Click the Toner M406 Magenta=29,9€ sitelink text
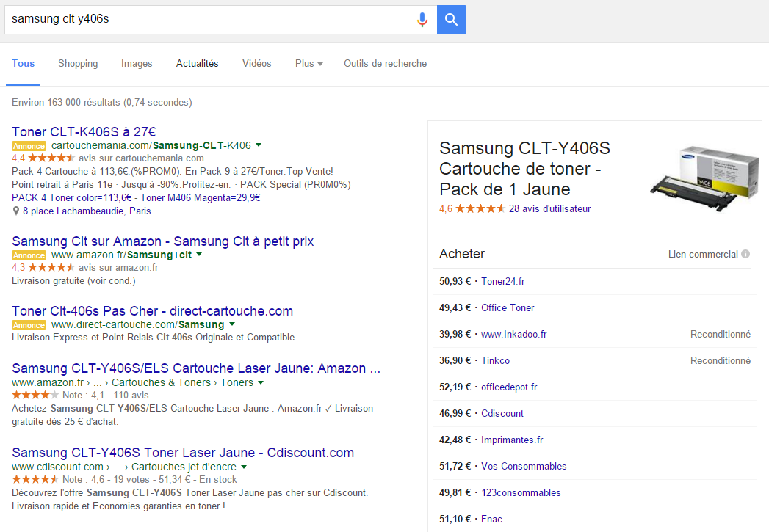The width and height of the screenshot is (769, 532). [x=201, y=198]
